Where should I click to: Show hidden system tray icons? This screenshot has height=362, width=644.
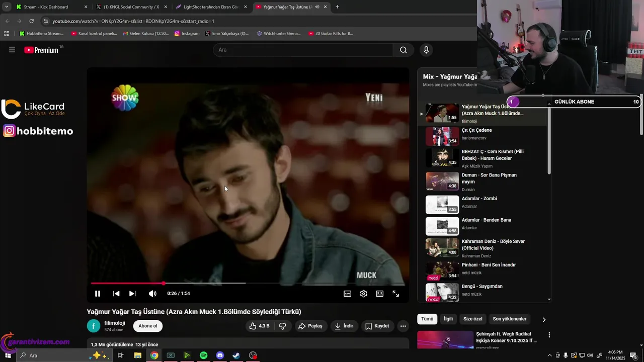(549, 355)
